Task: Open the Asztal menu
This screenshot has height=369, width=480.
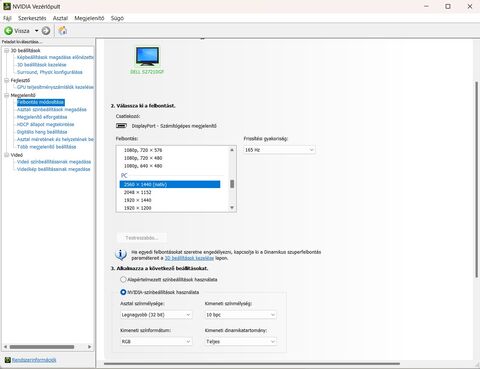Action: coord(60,18)
